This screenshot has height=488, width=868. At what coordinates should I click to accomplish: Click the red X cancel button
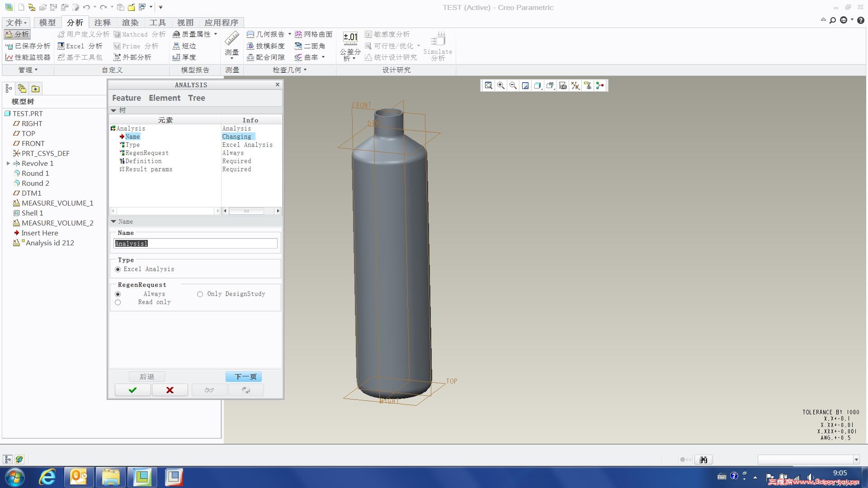click(170, 390)
